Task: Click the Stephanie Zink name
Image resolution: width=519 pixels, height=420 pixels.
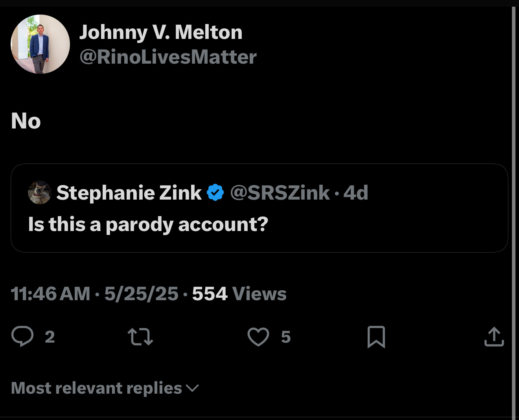Action: 129,193
